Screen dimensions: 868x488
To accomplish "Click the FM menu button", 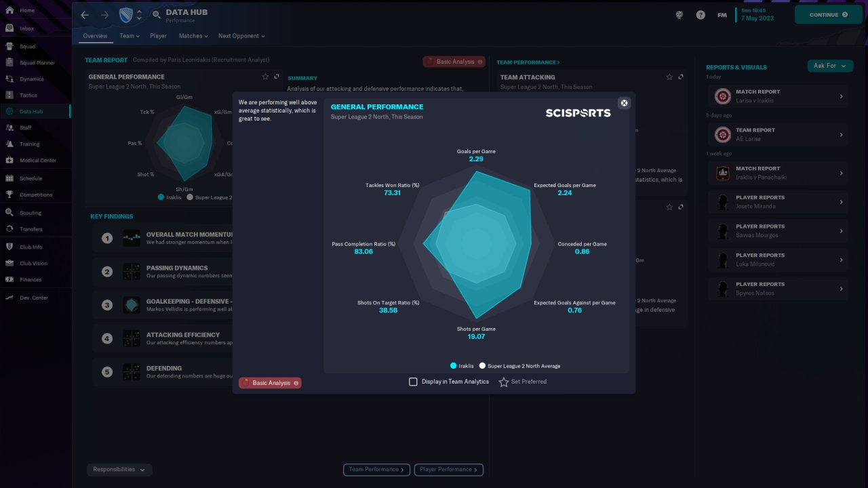I will pos(722,15).
